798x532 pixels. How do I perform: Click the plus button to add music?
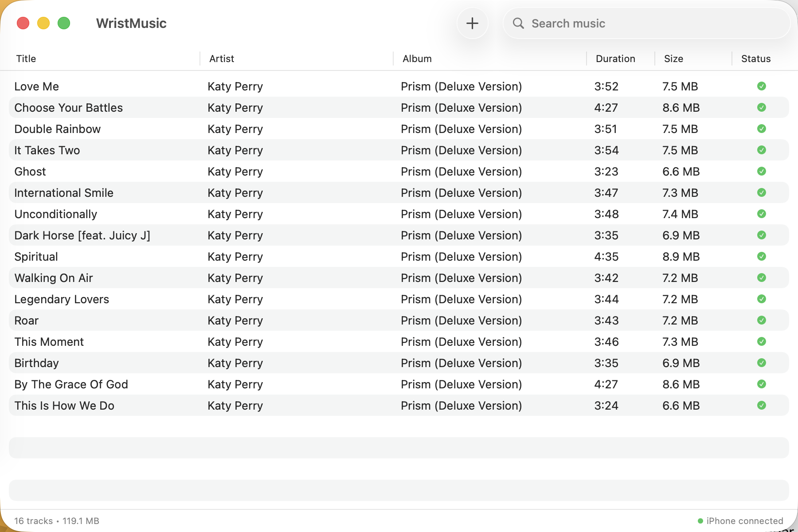(x=472, y=23)
